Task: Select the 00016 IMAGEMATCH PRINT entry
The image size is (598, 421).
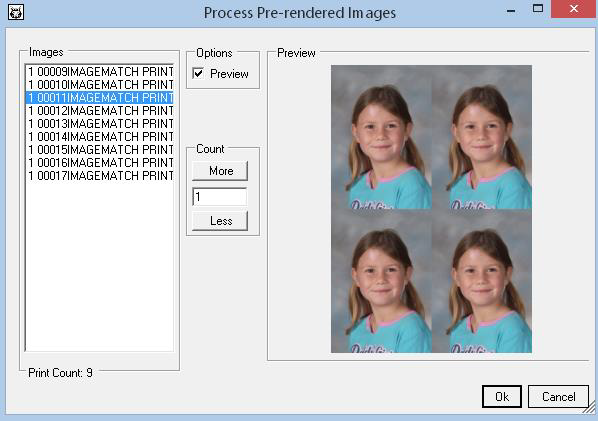Action: pyautogui.click(x=100, y=162)
